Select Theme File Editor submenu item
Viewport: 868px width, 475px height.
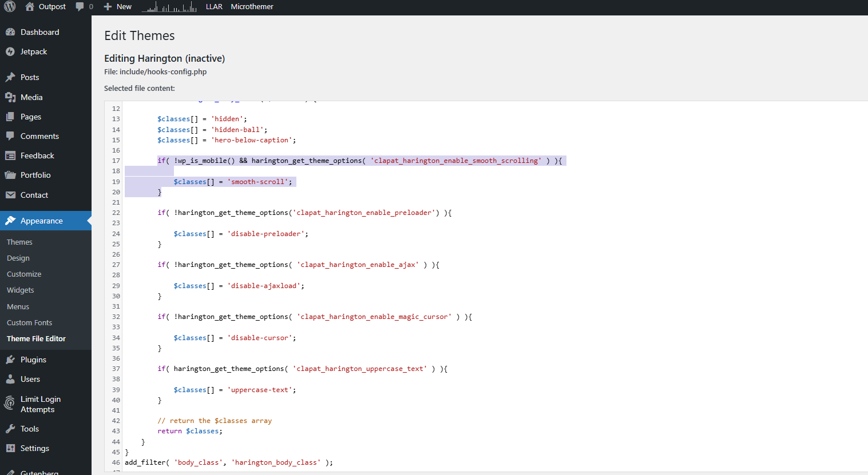pos(36,339)
